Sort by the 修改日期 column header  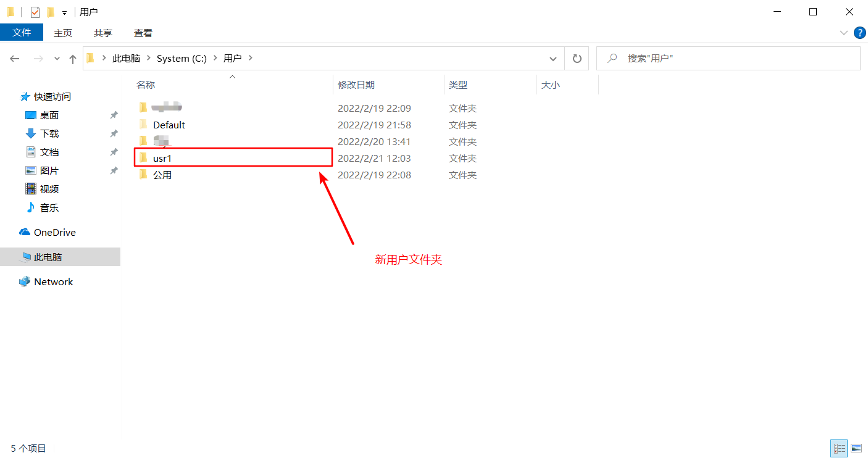tap(356, 85)
